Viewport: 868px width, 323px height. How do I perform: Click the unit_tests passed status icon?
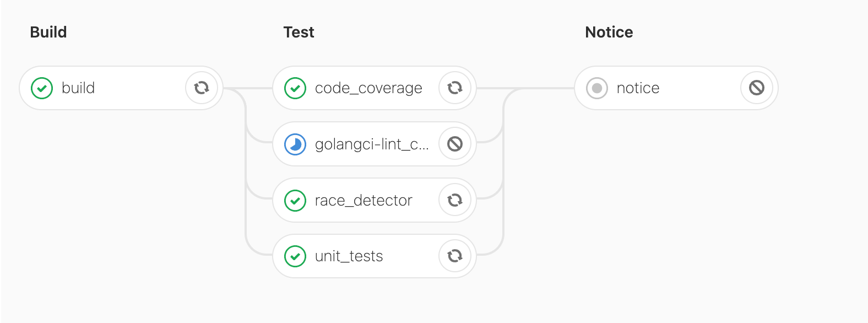[295, 256]
